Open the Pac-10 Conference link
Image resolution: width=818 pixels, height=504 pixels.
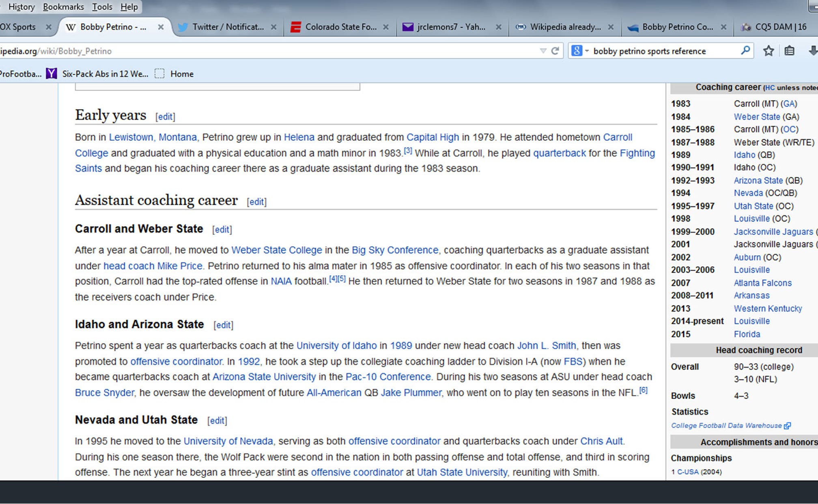[388, 377]
